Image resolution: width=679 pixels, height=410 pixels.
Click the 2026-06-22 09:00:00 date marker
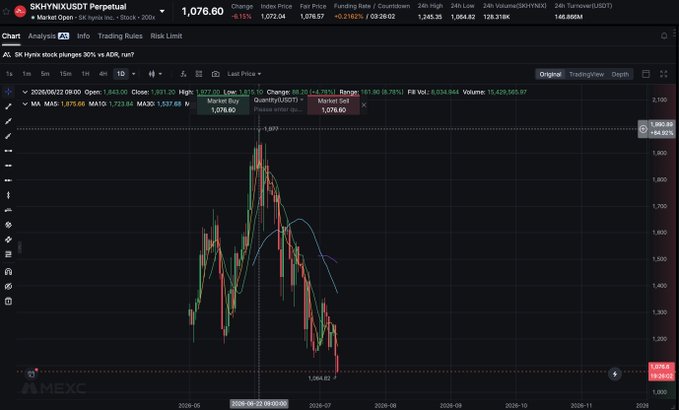(x=259, y=404)
